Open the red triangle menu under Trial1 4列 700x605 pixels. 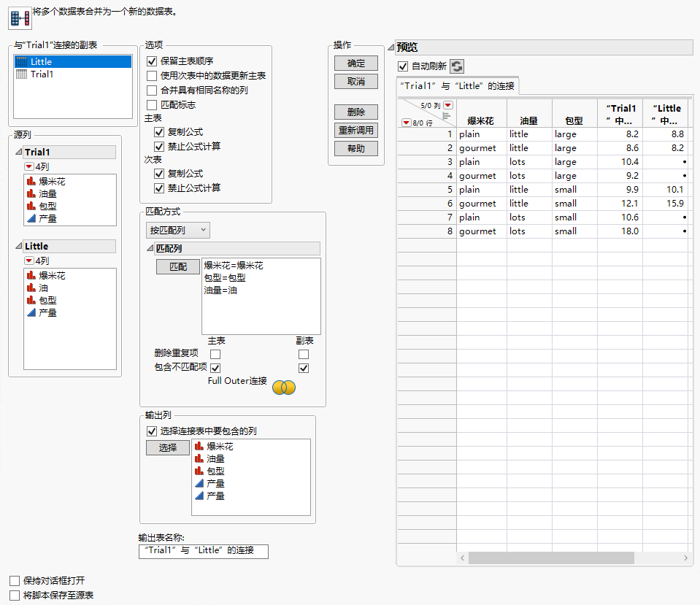coord(29,166)
